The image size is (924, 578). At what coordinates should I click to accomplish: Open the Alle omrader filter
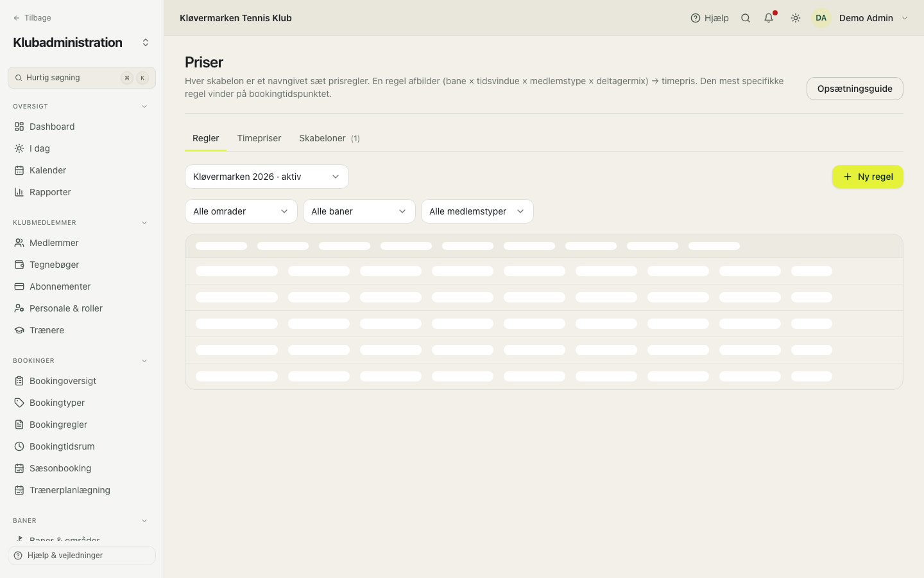pos(241,211)
